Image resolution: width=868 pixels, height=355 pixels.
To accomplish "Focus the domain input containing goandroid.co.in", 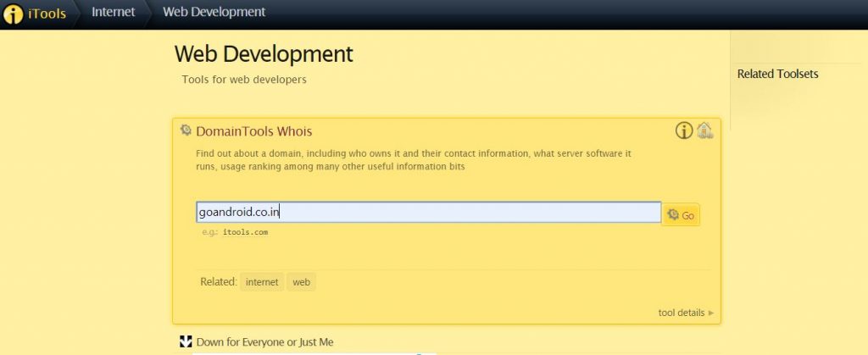I will click(x=428, y=213).
